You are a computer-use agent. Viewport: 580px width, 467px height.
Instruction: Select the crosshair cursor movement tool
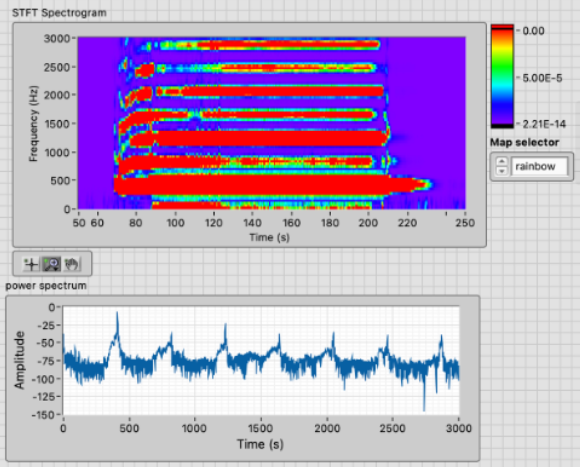coord(31,264)
